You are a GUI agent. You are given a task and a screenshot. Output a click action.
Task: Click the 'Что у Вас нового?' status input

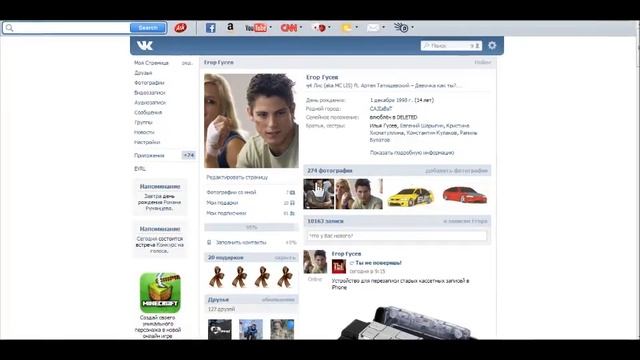397,236
